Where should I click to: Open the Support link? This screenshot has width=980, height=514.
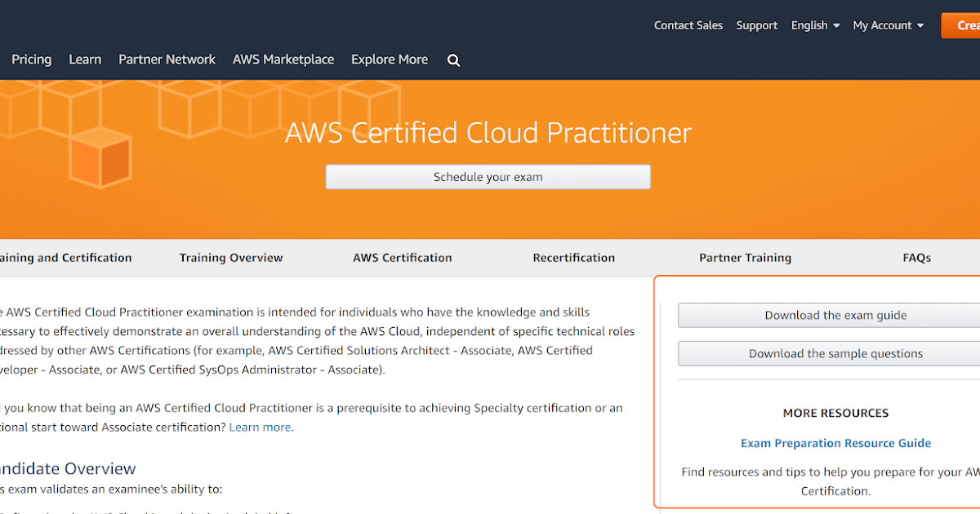click(756, 25)
